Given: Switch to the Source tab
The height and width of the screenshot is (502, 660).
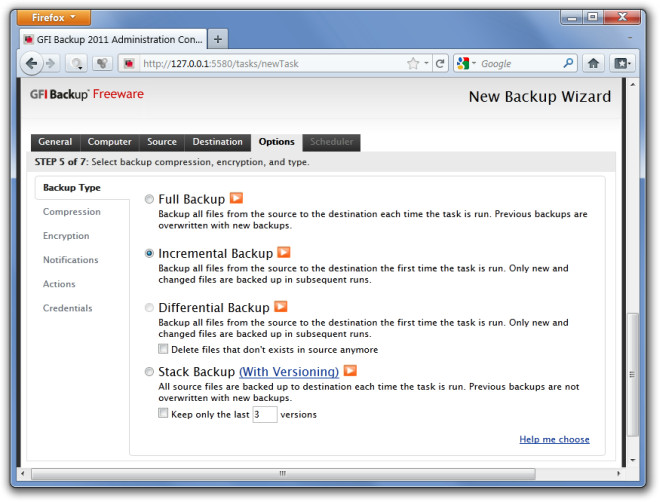Looking at the screenshot, I should point(162,142).
